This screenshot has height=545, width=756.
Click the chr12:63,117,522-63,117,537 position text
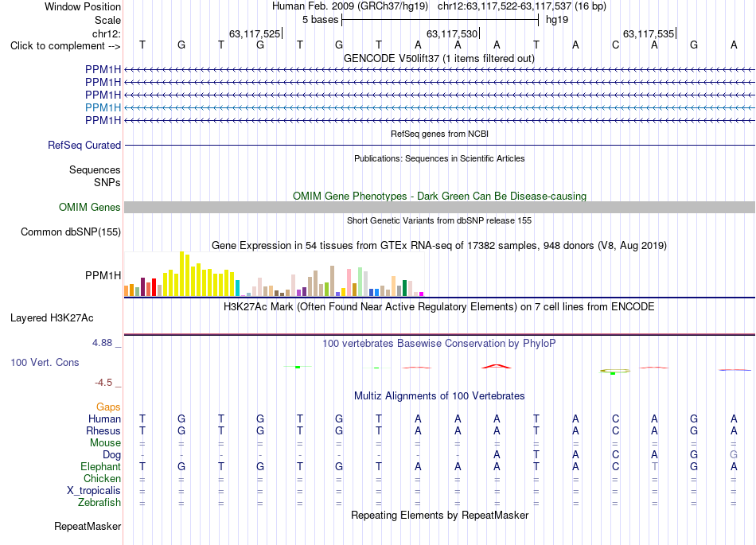(505, 6)
